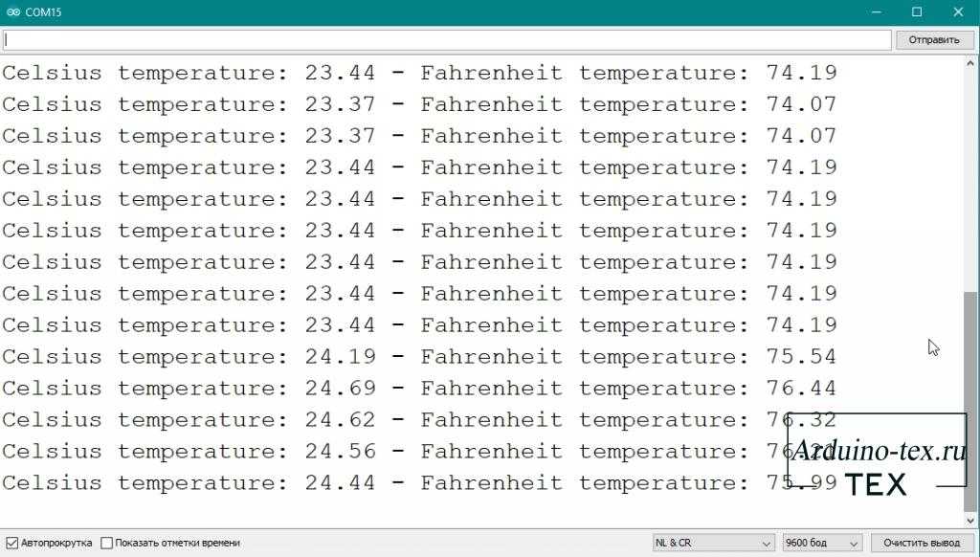Click the vertical scrollbar thumb
The image size is (980, 557).
pyautogui.click(x=971, y=402)
